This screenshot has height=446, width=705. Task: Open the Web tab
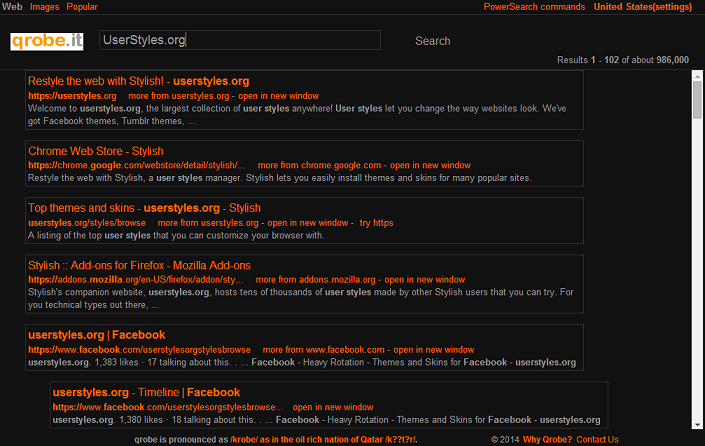pos(12,7)
